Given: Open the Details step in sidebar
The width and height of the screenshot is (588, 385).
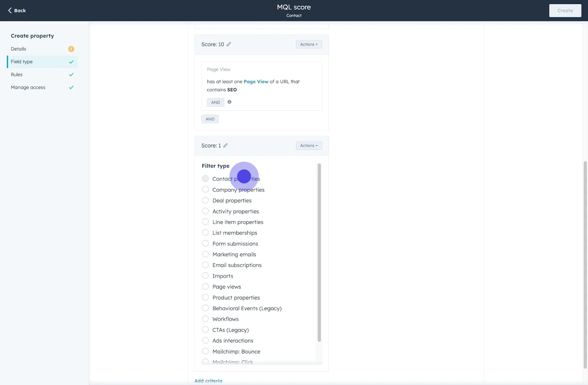Looking at the screenshot, I should 42,49.
